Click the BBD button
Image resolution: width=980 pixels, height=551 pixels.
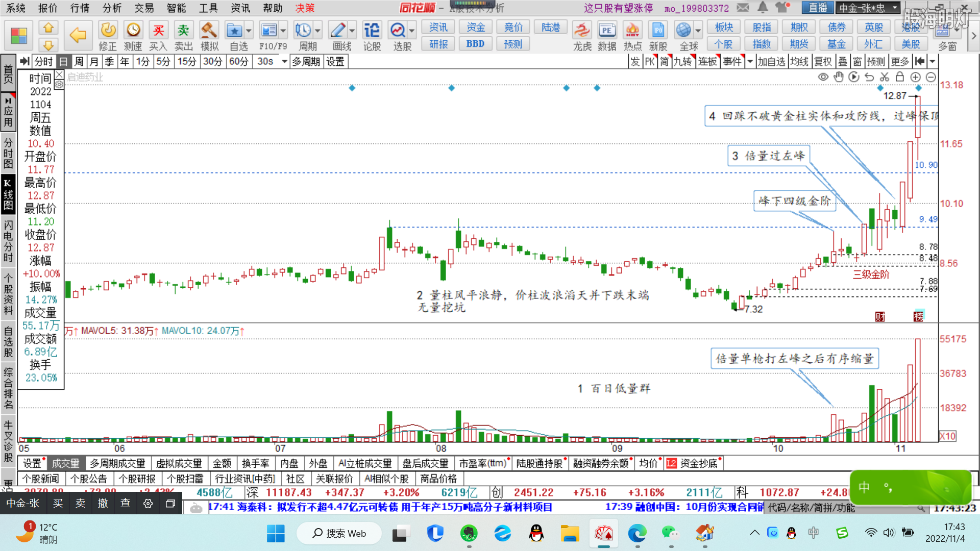[475, 44]
